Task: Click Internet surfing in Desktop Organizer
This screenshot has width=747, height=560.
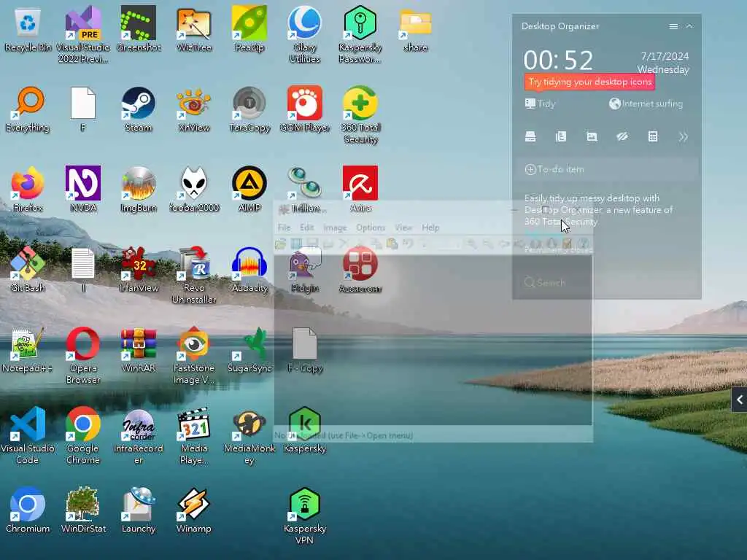Action: [646, 104]
